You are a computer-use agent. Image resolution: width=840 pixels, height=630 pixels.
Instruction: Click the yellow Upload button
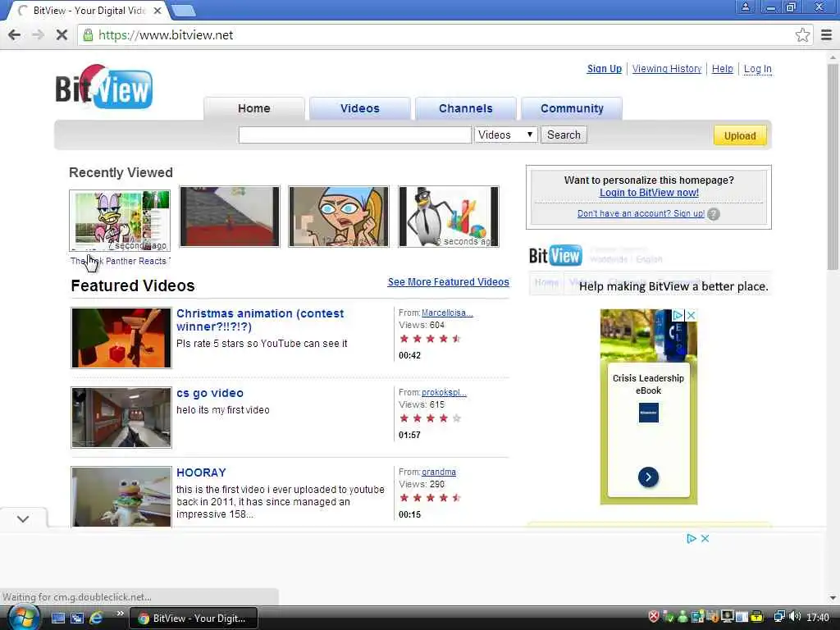[x=740, y=135]
